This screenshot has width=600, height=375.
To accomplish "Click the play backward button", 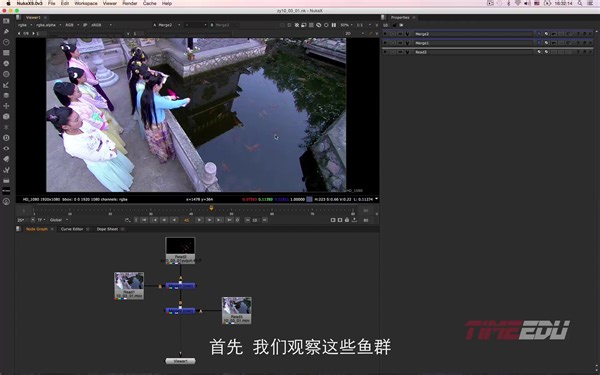I will click(174, 220).
